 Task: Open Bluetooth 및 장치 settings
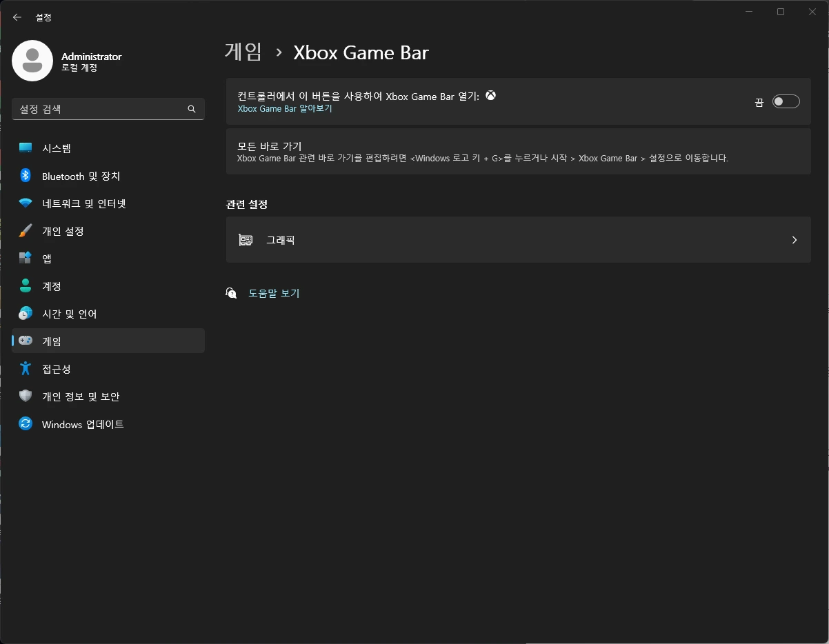108,176
